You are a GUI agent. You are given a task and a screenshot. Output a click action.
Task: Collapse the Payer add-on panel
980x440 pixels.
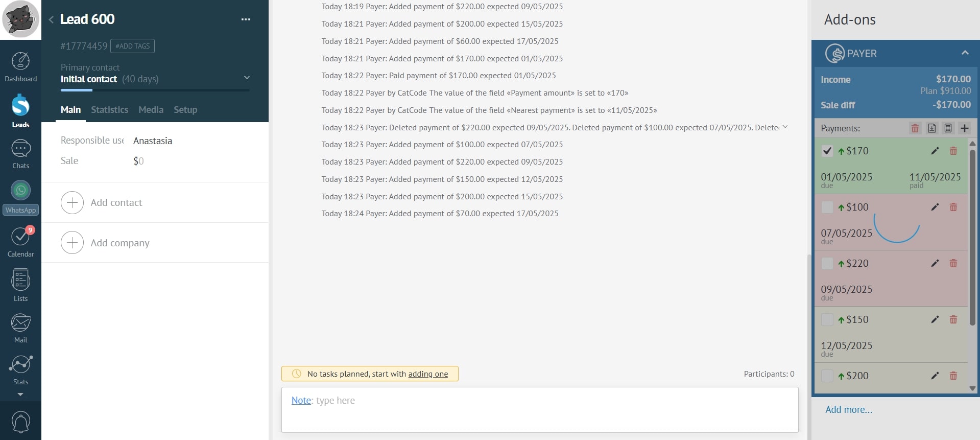tap(965, 53)
